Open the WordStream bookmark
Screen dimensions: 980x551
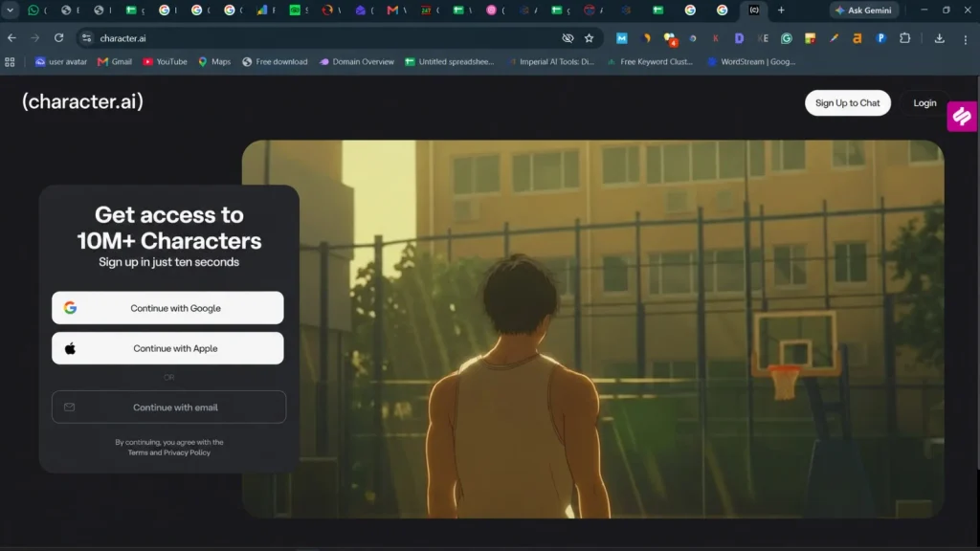[x=751, y=62]
